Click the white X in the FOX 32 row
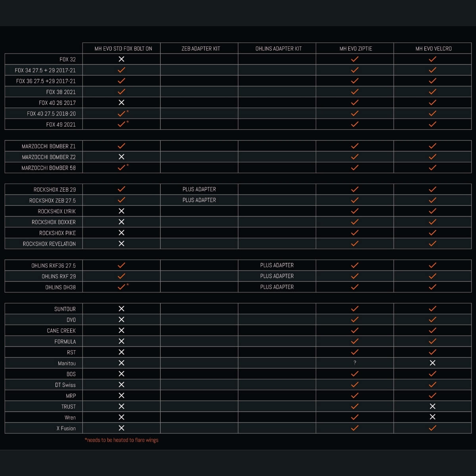 pos(121,59)
